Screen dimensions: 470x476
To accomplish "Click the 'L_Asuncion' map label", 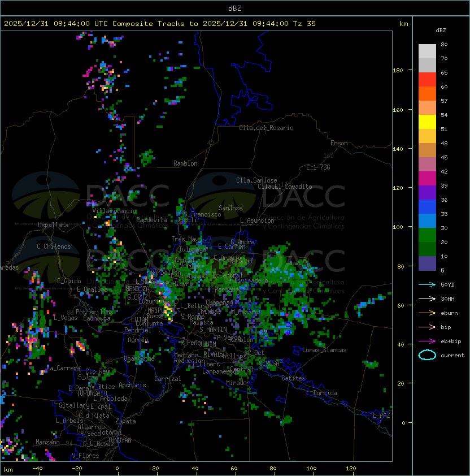I will click(257, 220).
